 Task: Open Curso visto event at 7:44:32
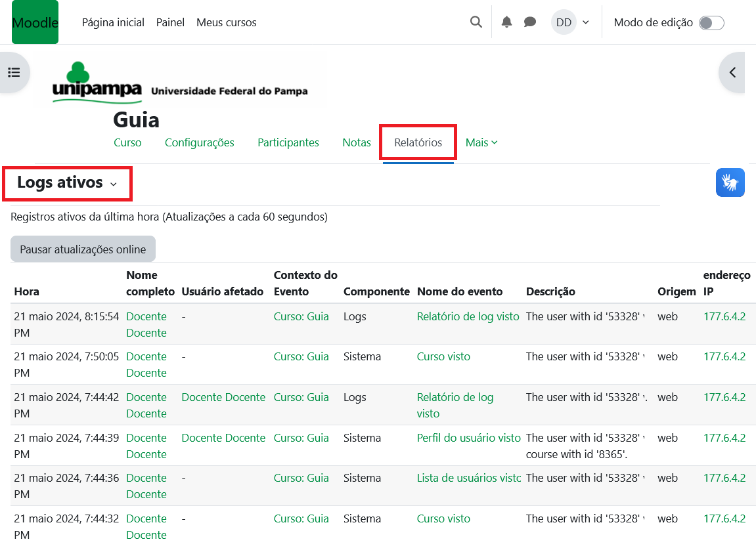443,518
